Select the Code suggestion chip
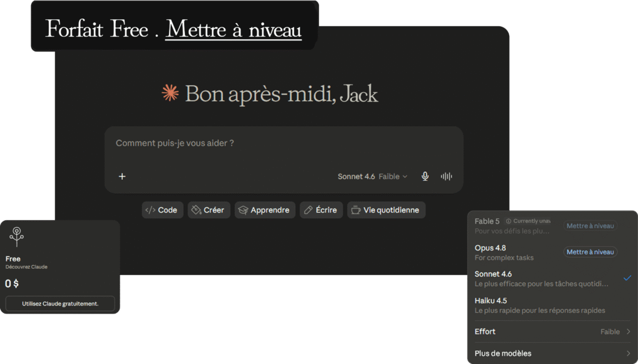This screenshot has height=364, width=638. (x=163, y=210)
